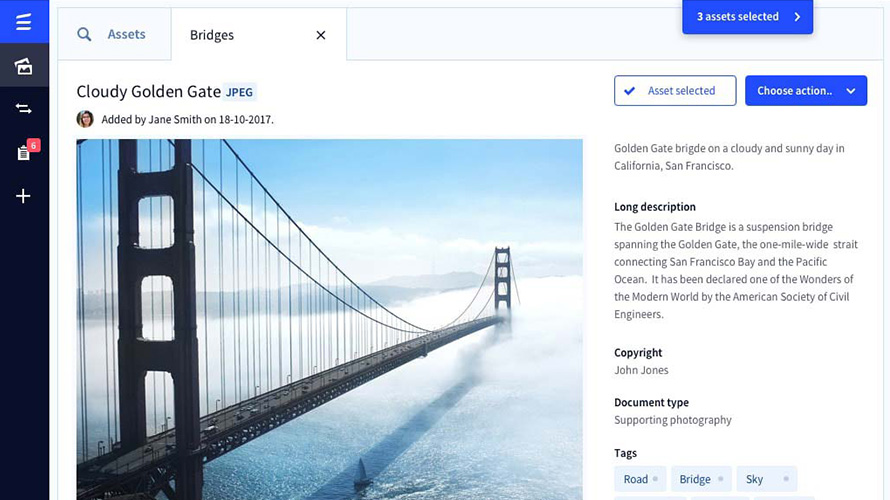Click the Supporting photography document type
This screenshot has width=890, height=500.
coord(673,420)
